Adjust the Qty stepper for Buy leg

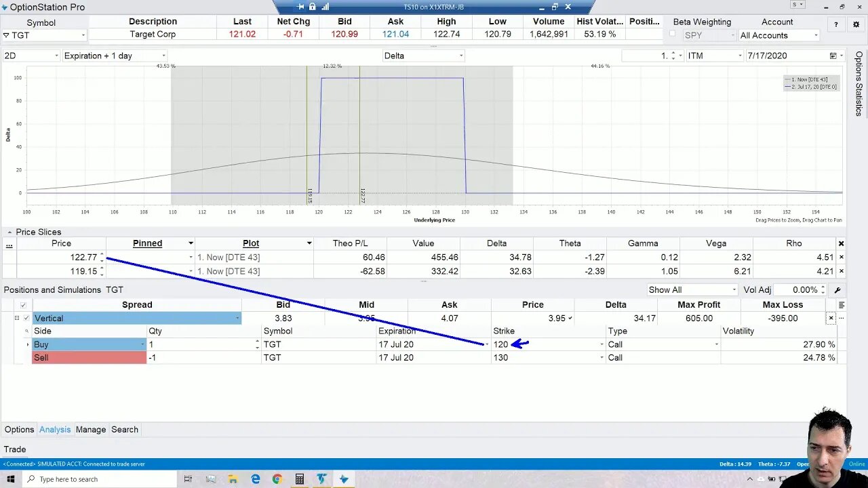point(257,344)
